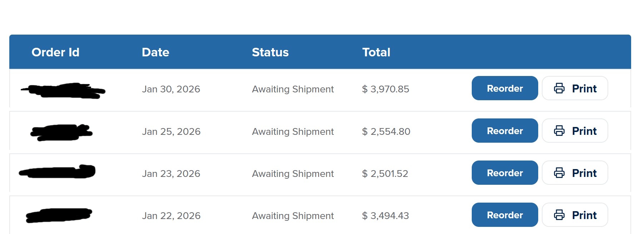Select the $2,554.80 total amount

386,132
